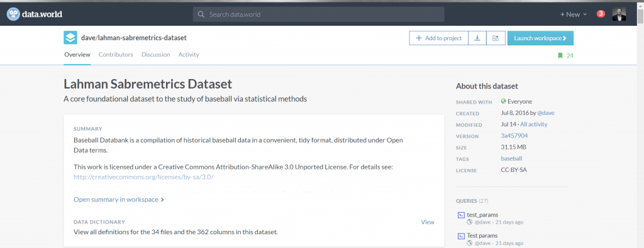Open the test_params query
Screen dimensions: 644x248
tap(482, 214)
